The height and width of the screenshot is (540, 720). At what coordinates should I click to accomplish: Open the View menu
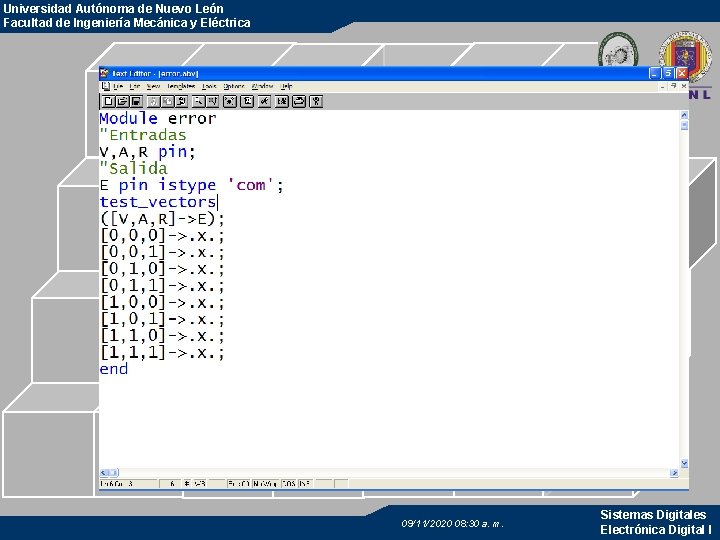(153, 86)
